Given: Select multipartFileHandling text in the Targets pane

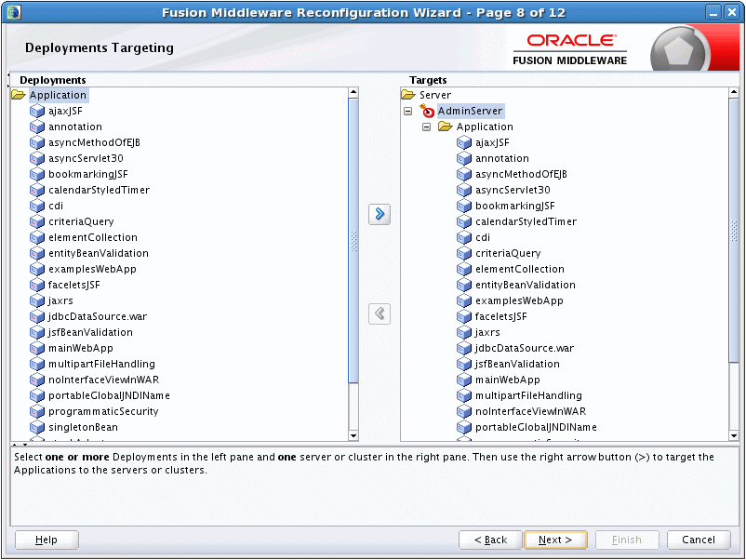Looking at the screenshot, I should (x=528, y=395).
